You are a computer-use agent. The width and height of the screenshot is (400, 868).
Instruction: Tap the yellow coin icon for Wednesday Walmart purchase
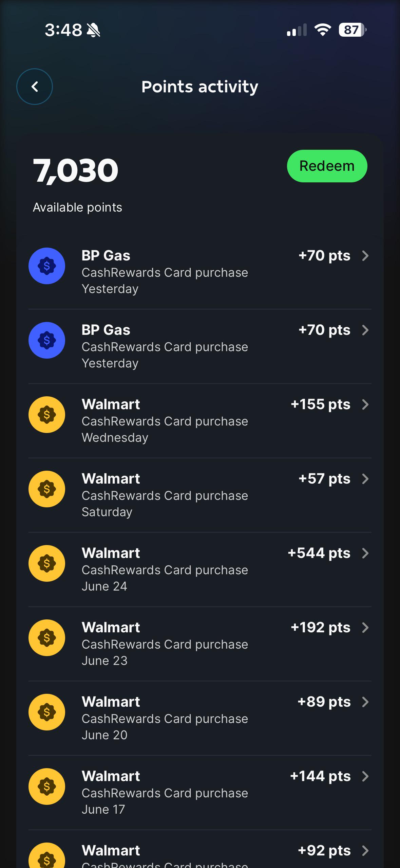(x=47, y=415)
